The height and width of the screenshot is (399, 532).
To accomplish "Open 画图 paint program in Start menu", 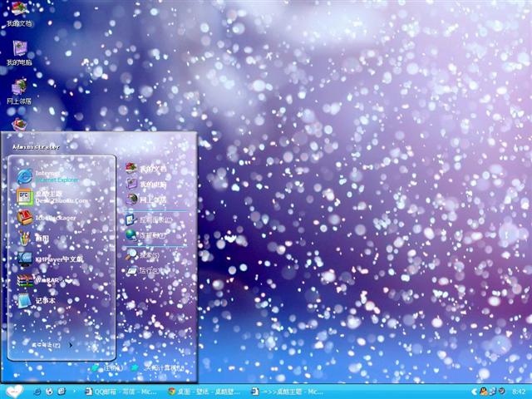I will (x=33, y=239).
